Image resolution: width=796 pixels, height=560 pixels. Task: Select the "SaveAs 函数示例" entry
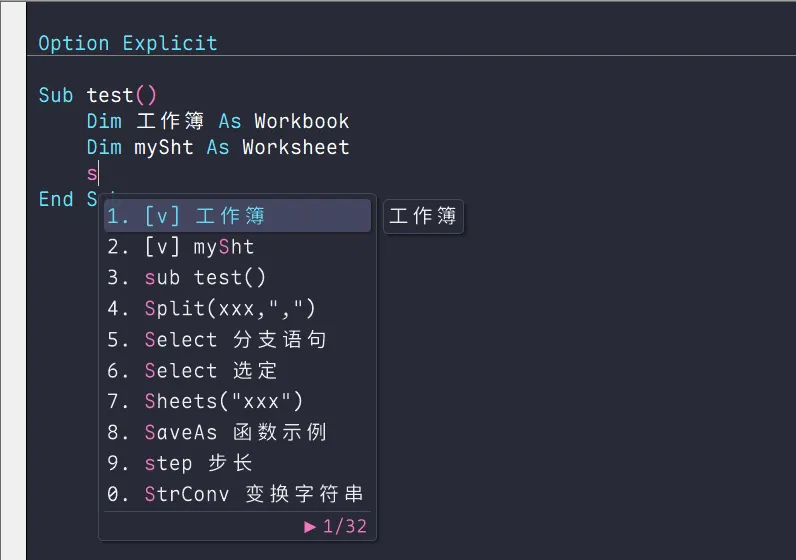(x=237, y=433)
